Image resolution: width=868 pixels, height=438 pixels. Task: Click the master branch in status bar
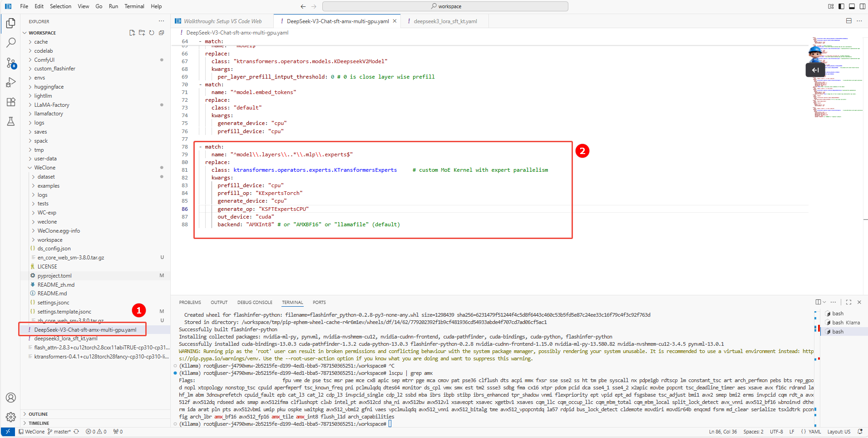(61, 432)
